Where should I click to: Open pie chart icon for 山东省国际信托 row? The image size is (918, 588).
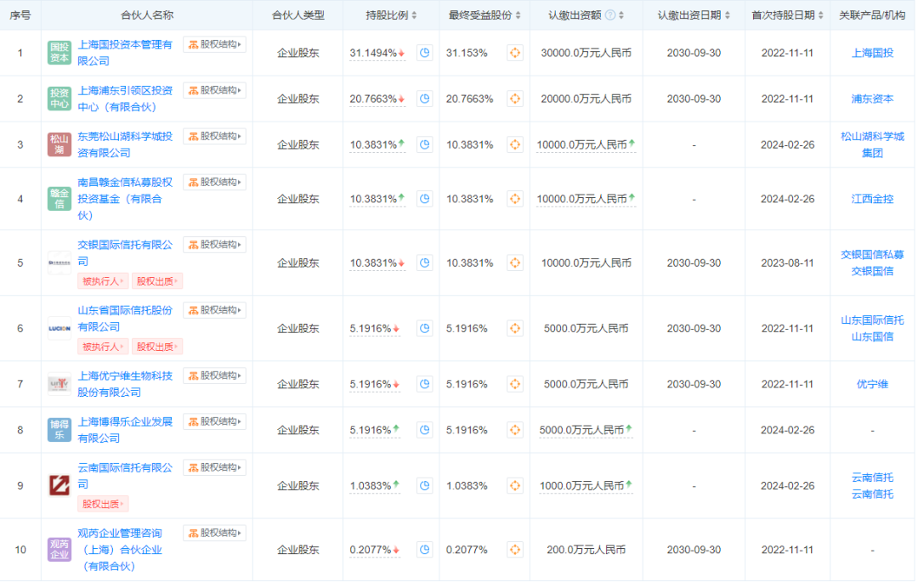coord(425,329)
